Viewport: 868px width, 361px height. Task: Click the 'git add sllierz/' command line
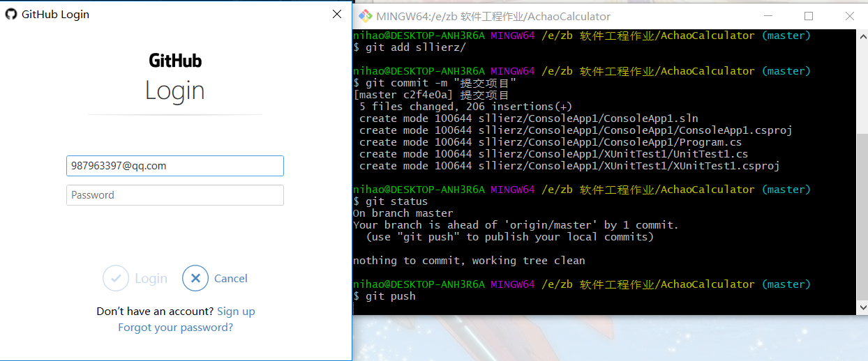410,47
